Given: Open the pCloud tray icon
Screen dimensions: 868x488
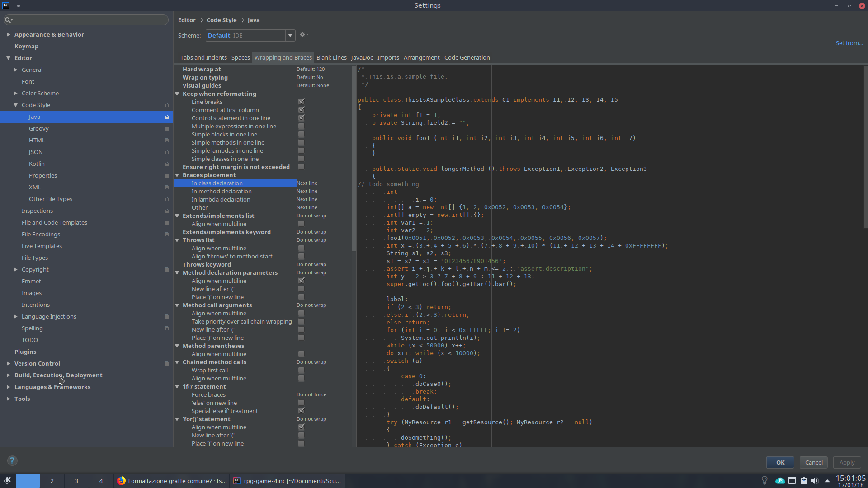Looking at the screenshot, I should 780,481.
